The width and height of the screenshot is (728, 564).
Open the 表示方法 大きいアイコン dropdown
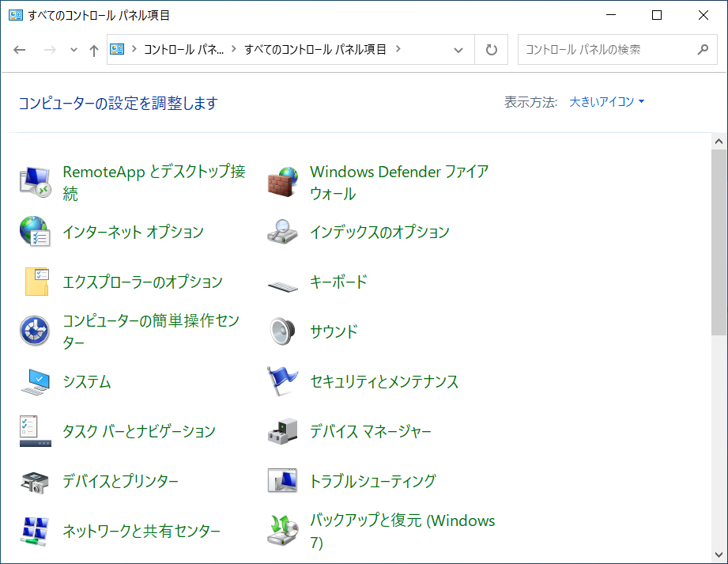pyautogui.click(x=606, y=102)
